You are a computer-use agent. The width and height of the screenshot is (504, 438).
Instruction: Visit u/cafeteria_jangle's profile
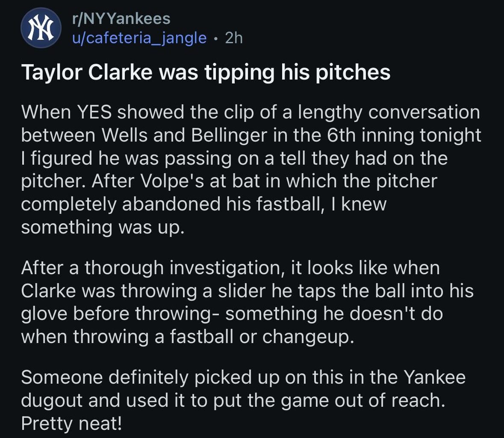[139, 38]
